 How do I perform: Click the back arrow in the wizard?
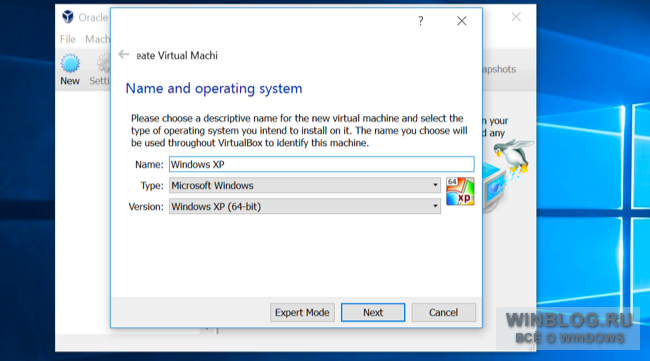(124, 55)
